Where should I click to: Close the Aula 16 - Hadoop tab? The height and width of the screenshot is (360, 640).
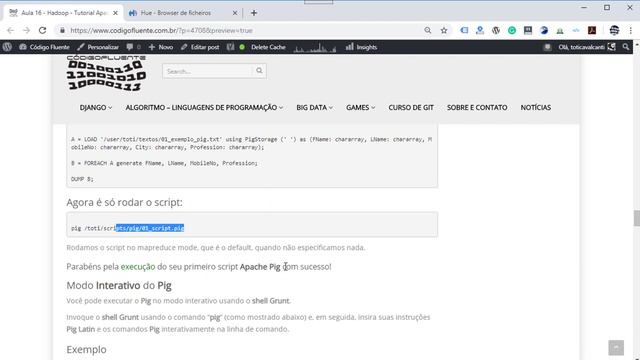[115, 13]
